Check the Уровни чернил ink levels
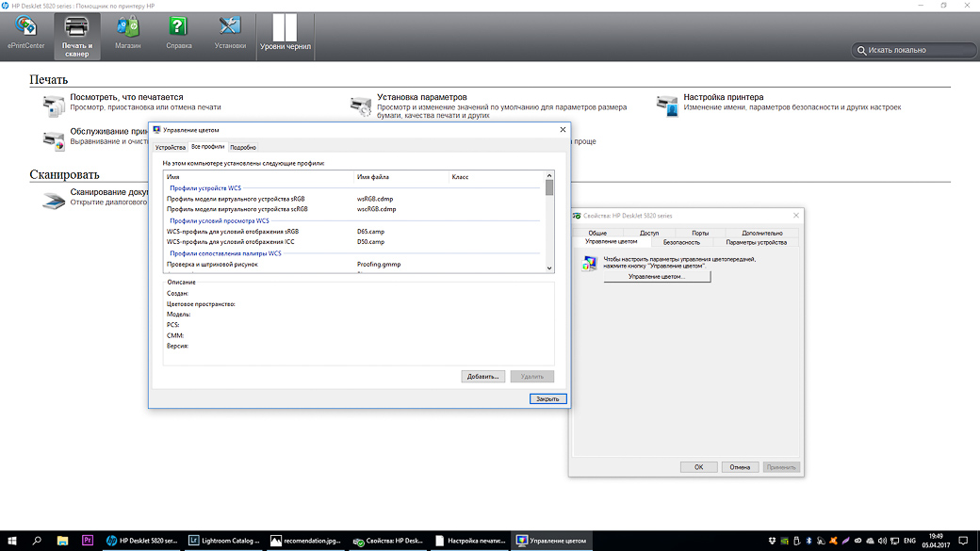This screenshot has height=551, width=980. pos(285,33)
